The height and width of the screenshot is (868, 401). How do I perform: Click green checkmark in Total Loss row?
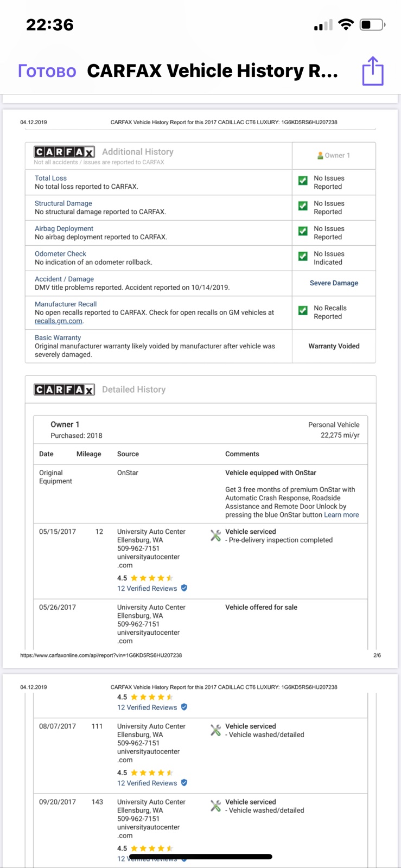coord(303,181)
